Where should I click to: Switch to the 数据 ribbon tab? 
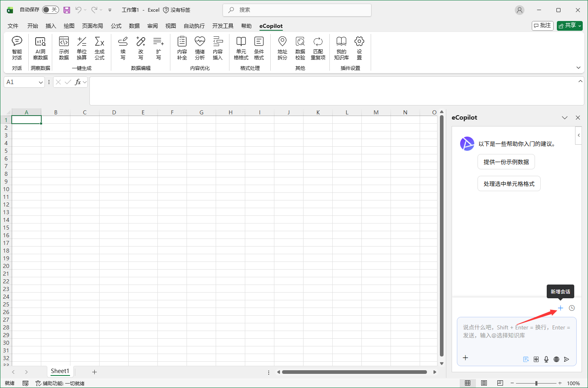coord(134,26)
